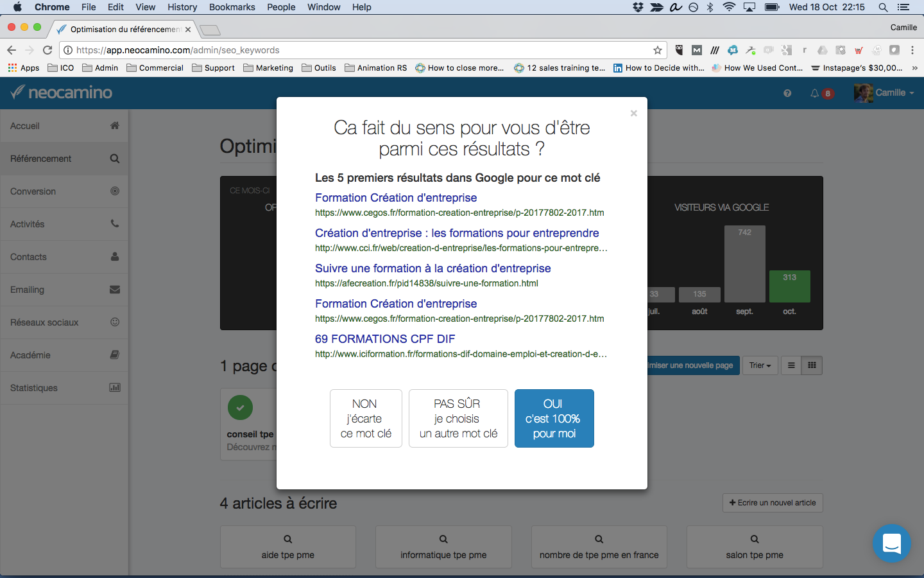Click the Emailing envelope icon
This screenshot has height=578, width=924.
click(x=115, y=290)
